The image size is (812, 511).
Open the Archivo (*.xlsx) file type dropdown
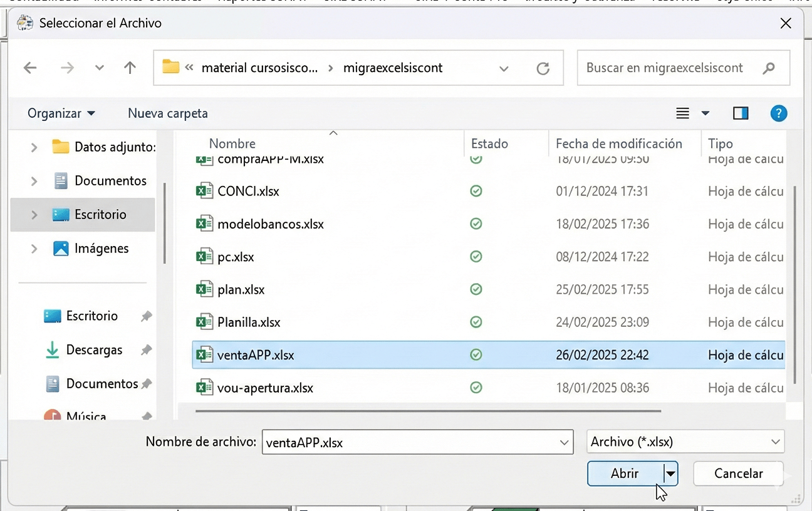pyautogui.click(x=775, y=441)
